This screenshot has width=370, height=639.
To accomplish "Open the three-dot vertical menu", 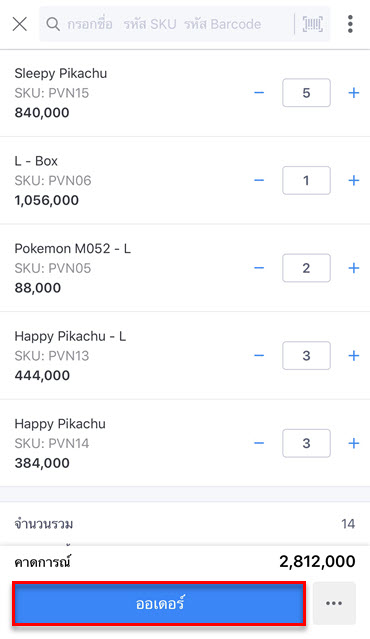I will pyautogui.click(x=350, y=24).
